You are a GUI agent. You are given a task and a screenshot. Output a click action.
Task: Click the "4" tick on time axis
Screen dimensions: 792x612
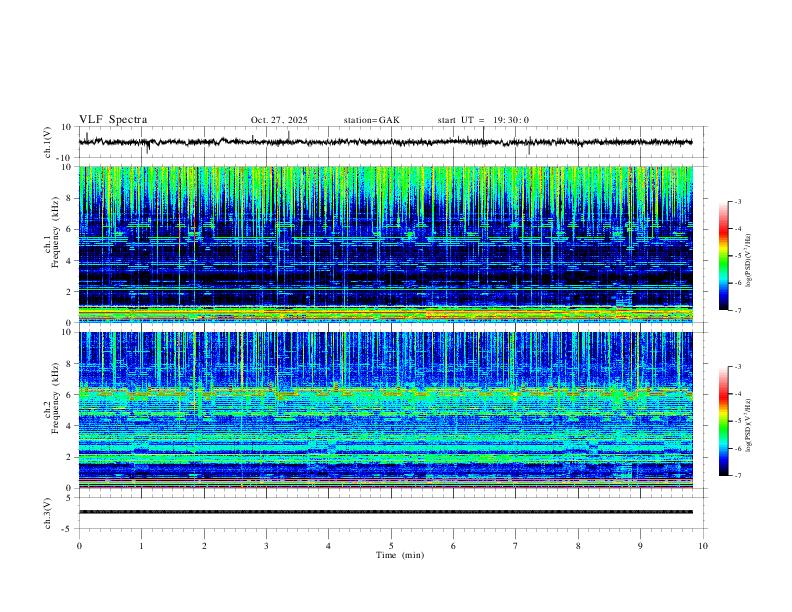pos(328,546)
